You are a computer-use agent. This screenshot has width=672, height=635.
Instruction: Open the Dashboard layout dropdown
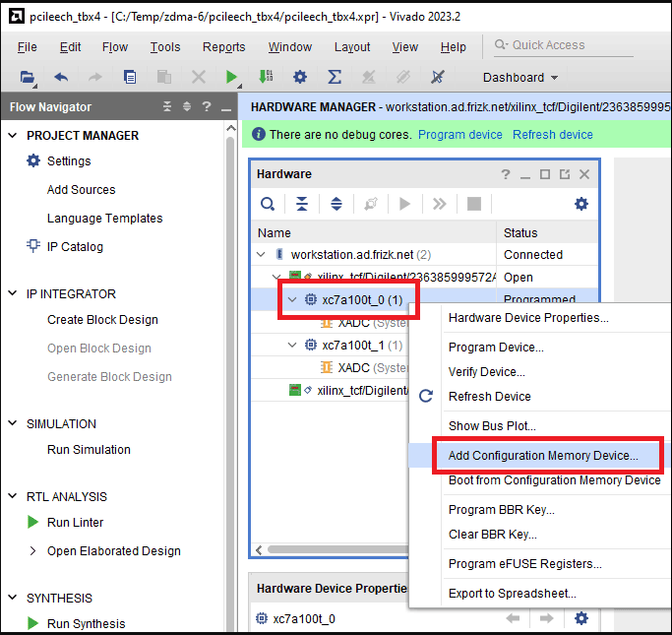(520, 78)
